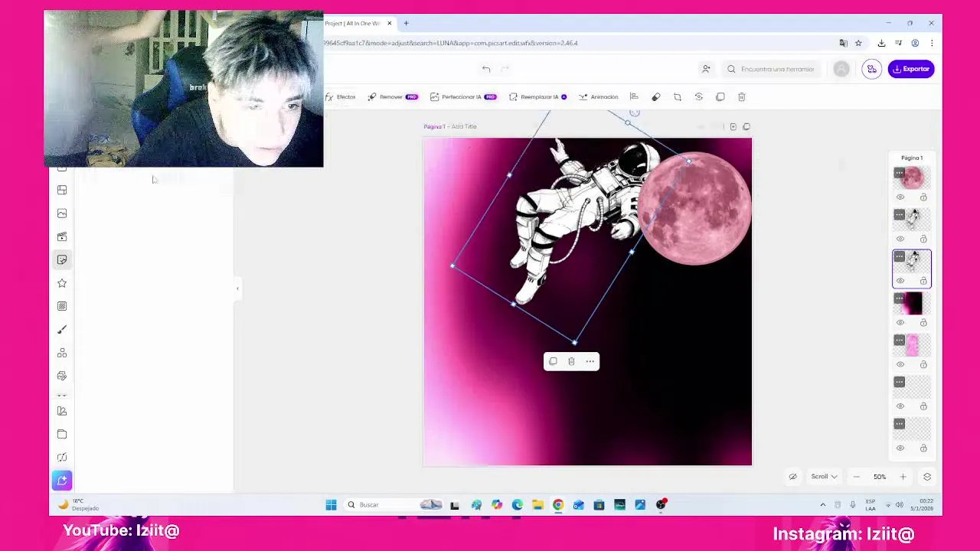The width and height of the screenshot is (980, 551).
Task: Open more options in floating canvas toolbar
Action: tap(590, 361)
